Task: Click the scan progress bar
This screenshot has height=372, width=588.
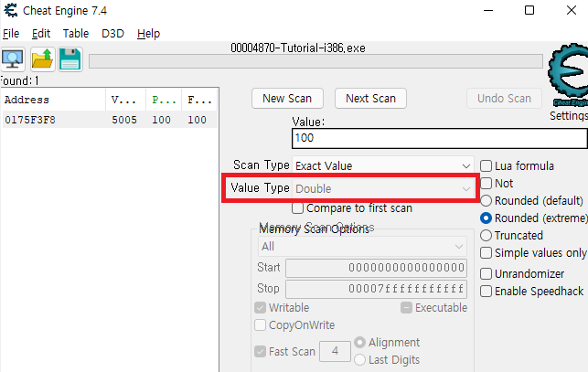Action: 315,61
